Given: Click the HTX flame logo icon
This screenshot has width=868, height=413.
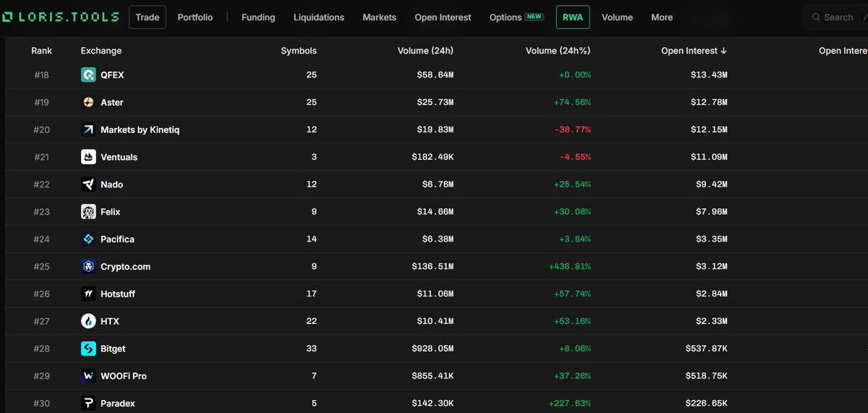Looking at the screenshot, I should tap(88, 321).
